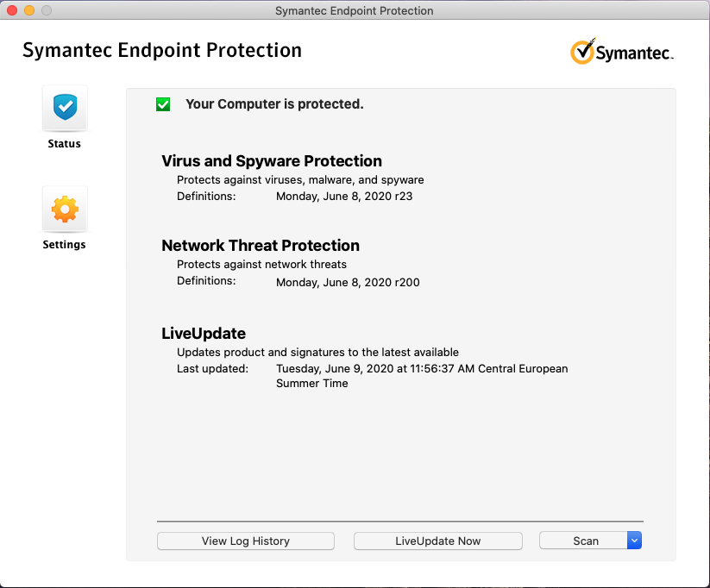Click the gray zoom window button

coord(47,10)
